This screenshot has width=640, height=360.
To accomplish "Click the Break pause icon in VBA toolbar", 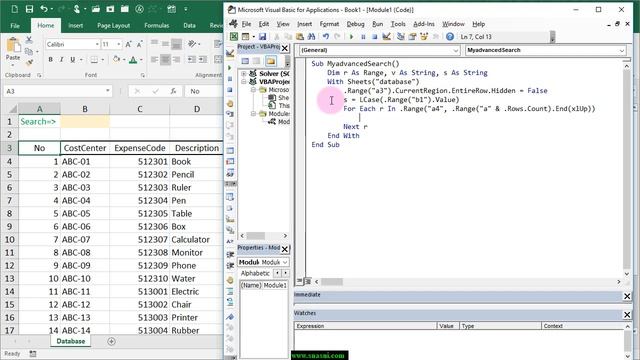I will point(363,37).
